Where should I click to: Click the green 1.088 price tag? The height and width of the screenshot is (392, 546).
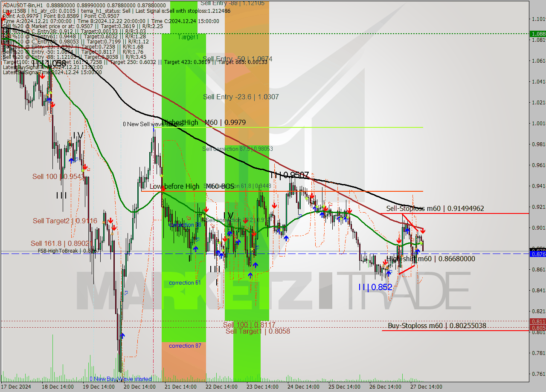tap(537, 34)
